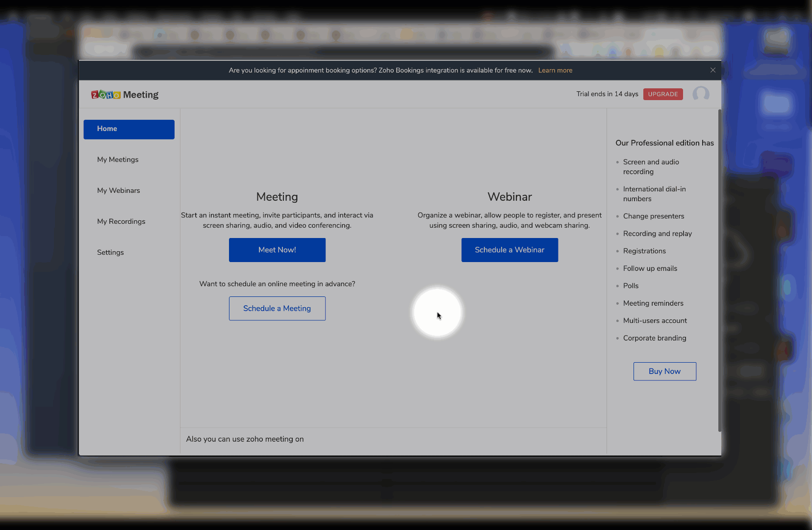This screenshot has height=530, width=812.
Task: Open the My Recordings page
Action: (x=121, y=221)
